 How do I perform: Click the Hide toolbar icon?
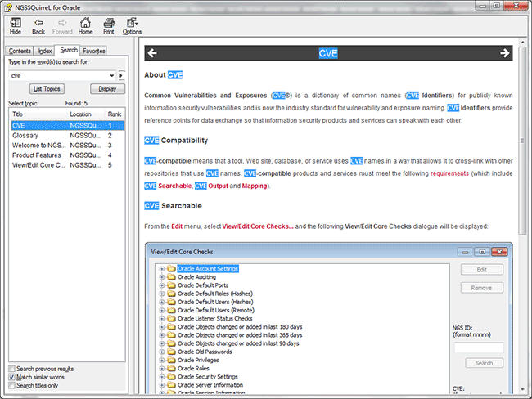click(x=16, y=26)
